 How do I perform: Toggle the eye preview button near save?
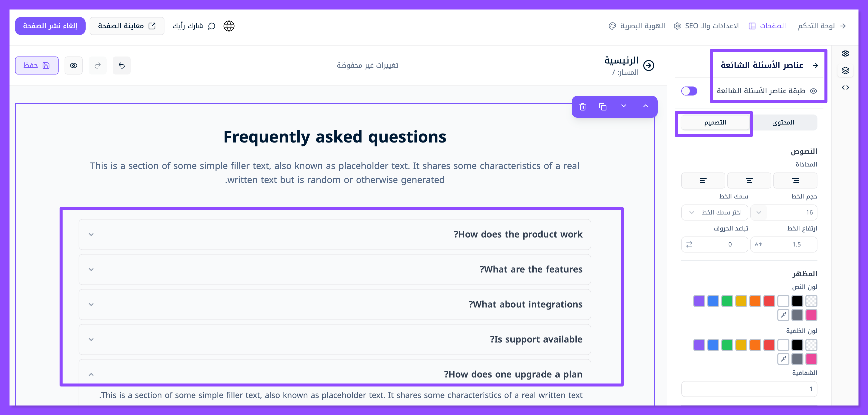73,65
